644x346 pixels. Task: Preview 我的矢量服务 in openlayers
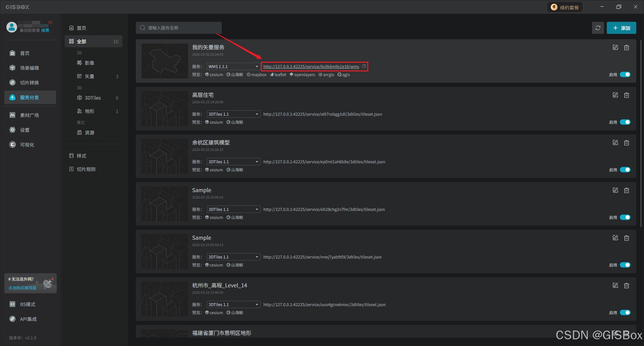[x=302, y=74]
